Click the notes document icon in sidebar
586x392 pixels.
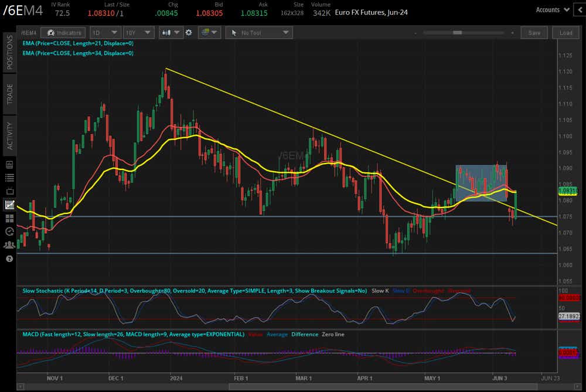[x=9, y=164]
